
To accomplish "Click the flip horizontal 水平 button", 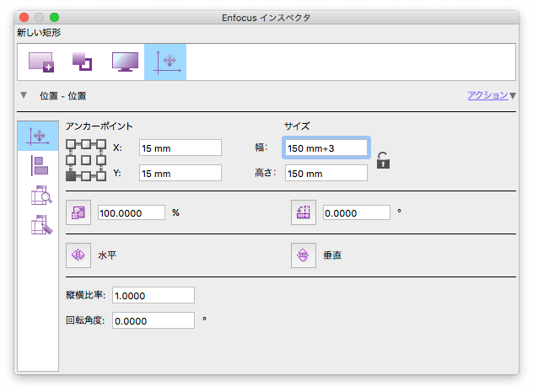I will (x=78, y=255).
